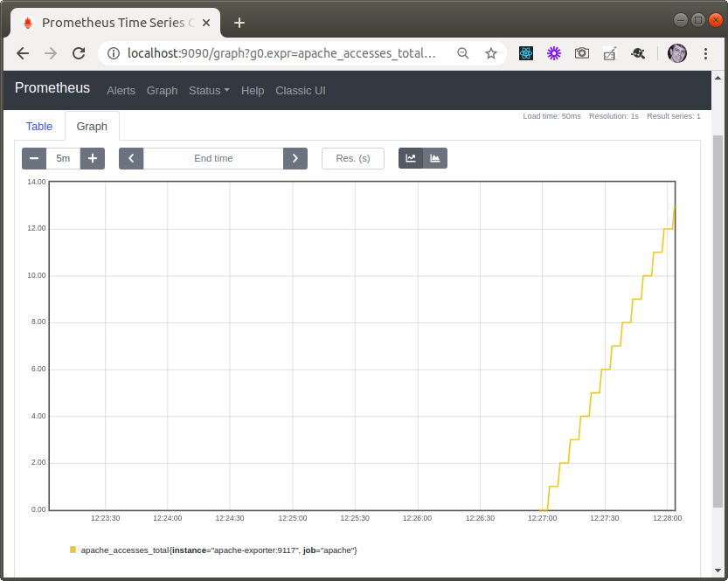Move end time backward with left chevron
Viewport: 728px width, 581px height.
pyautogui.click(x=131, y=158)
